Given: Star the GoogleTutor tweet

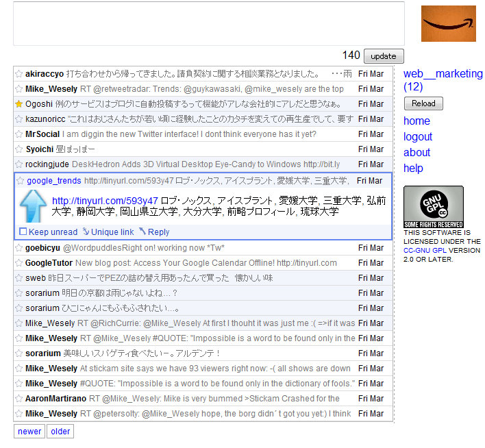Looking at the screenshot, I should pos(19,263).
